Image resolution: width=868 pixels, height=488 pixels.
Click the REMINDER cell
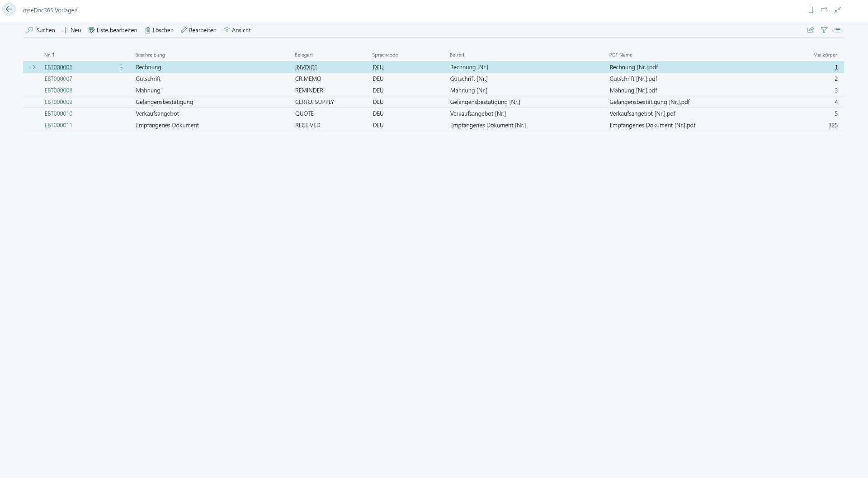(x=309, y=90)
